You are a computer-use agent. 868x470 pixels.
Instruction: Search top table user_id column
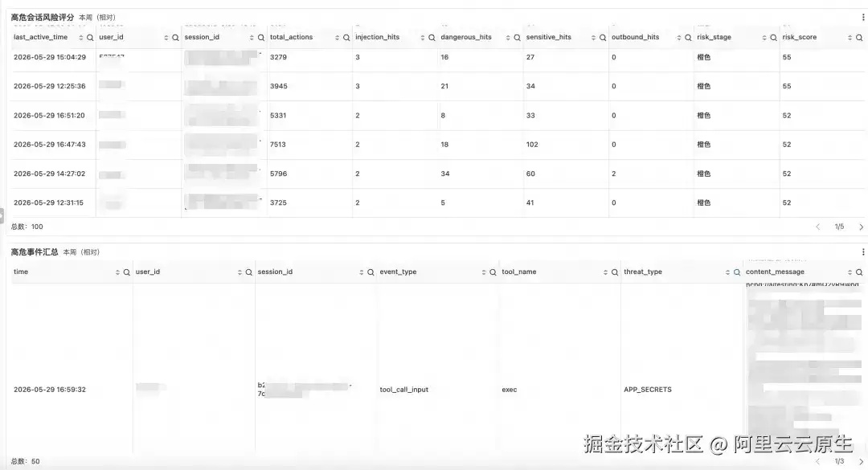(x=175, y=38)
